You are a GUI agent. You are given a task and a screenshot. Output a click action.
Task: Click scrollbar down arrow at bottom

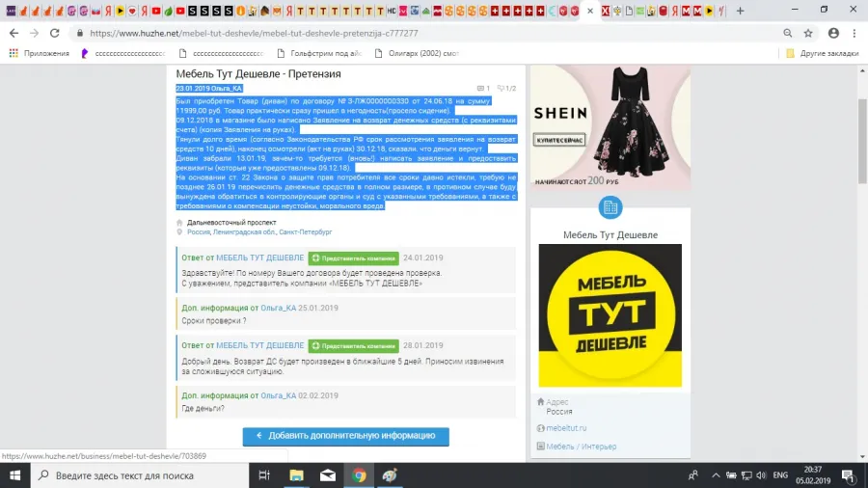pyautogui.click(x=862, y=457)
